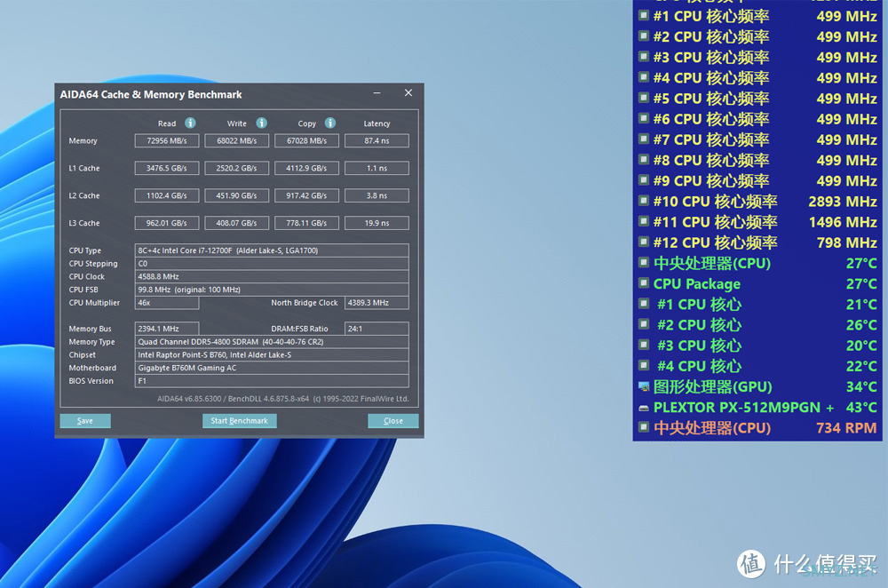Screen dimensions: 888x588
Task: Click BIOS Version value F1
Action: 272,381
